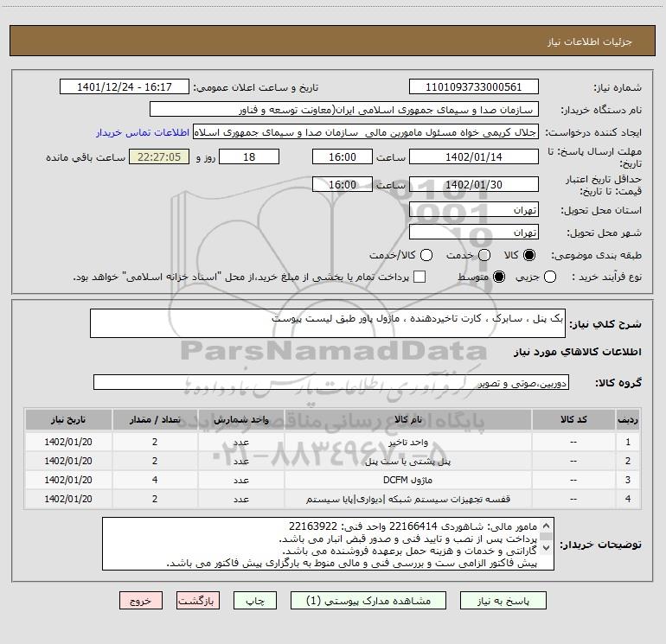Image resolution: width=666 pixels, height=644 pixels.
Task: Click the price validity date 1402/01/30
Action: click(474, 184)
